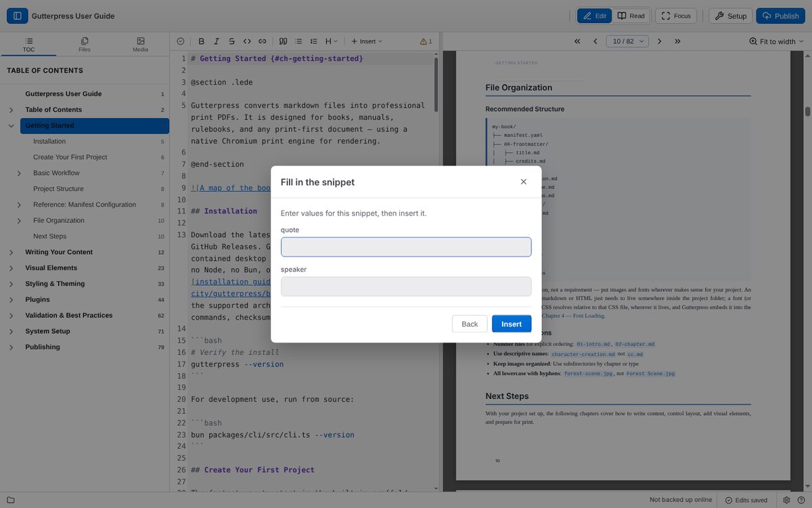Jump to first page of preview
This screenshot has width=812, height=508.
pos(577,41)
